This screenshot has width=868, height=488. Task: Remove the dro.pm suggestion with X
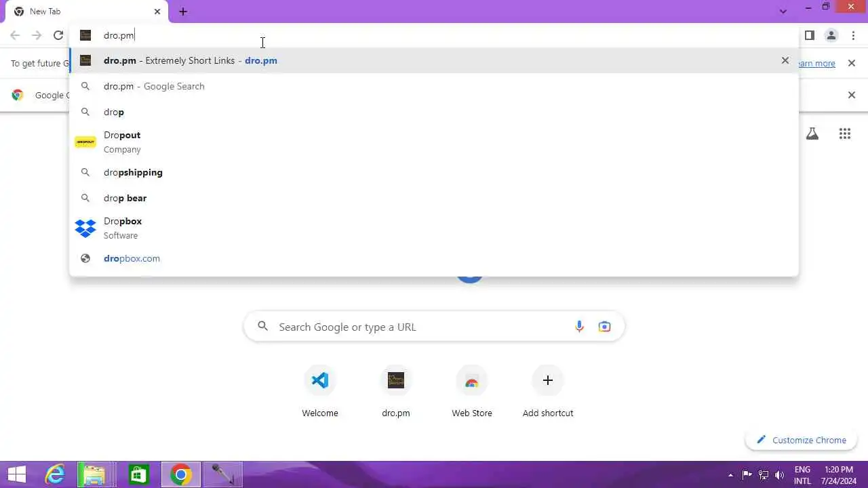(x=785, y=60)
